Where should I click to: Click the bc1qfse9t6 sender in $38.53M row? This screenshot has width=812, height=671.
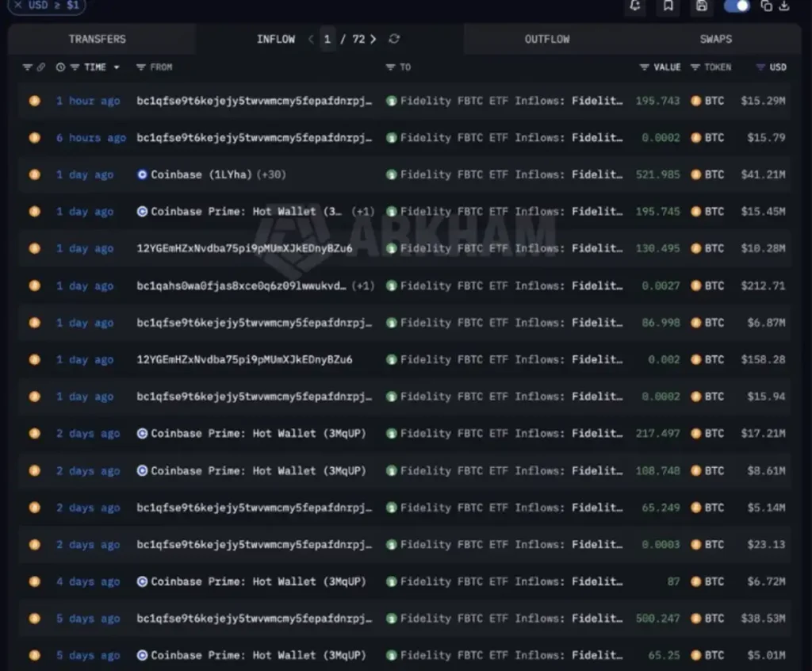255,619
